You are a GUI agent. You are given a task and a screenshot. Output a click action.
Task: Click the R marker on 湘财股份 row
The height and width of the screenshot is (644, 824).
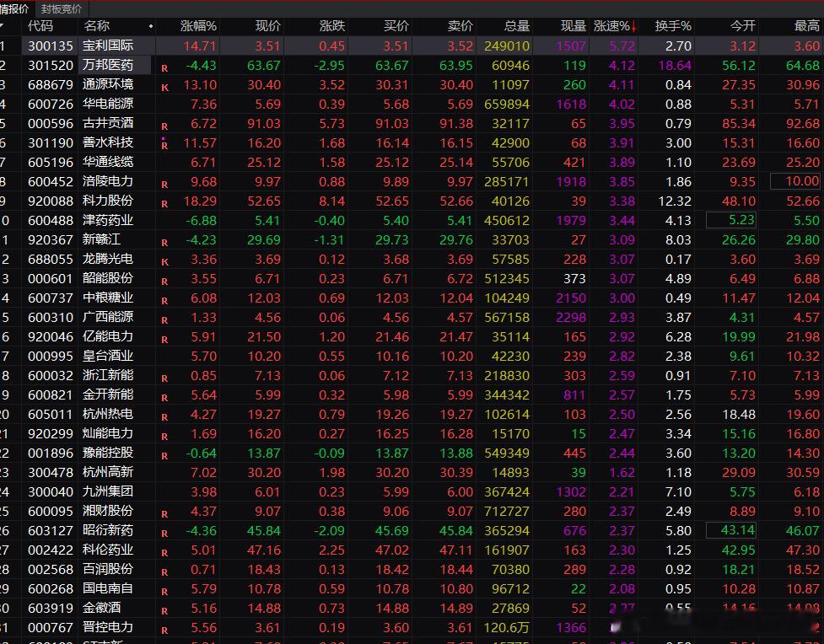(x=164, y=514)
